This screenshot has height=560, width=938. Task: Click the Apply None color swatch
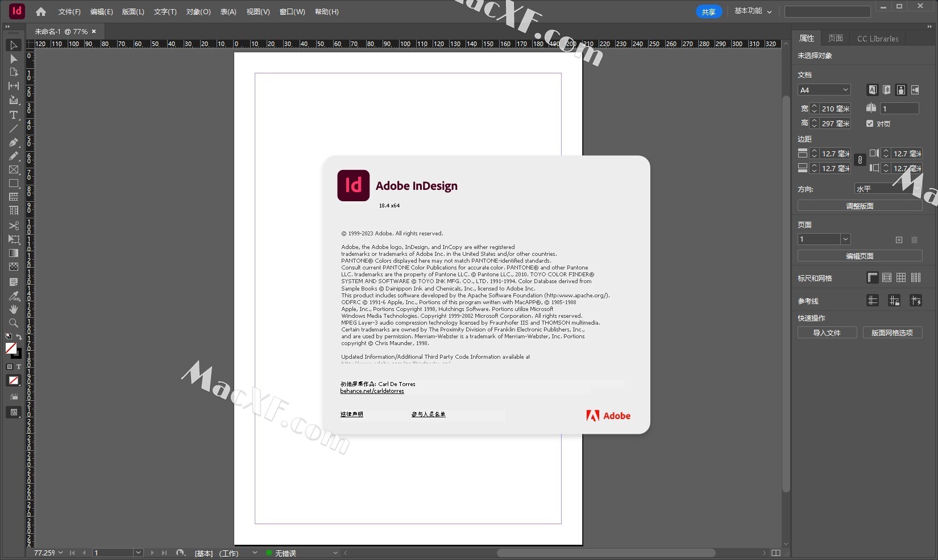pyautogui.click(x=14, y=380)
